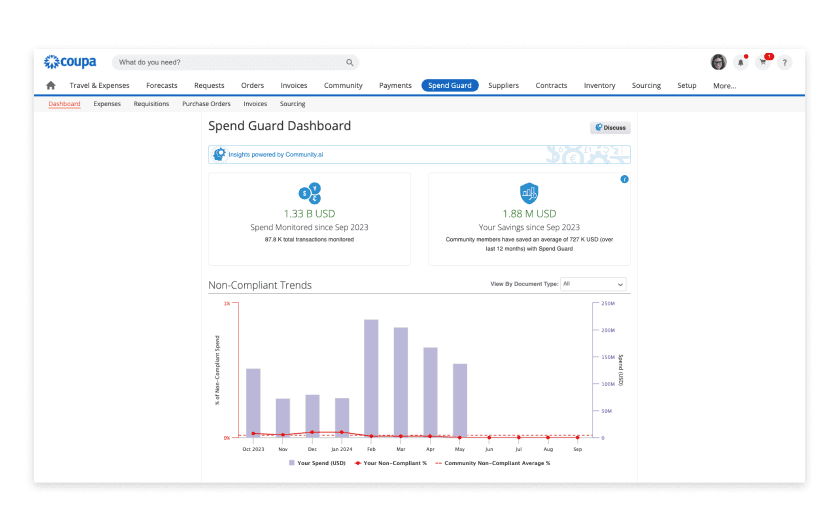Image resolution: width=838 pixels, height=531 pixels.
Task: Click the home icon in navigation bar
Action: click(x=51, y=86)
